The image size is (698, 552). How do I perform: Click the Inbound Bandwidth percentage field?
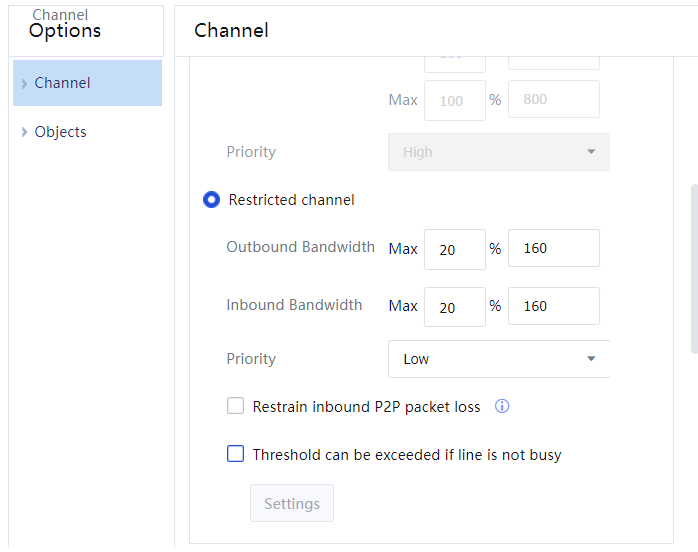[x=454, y=307]
